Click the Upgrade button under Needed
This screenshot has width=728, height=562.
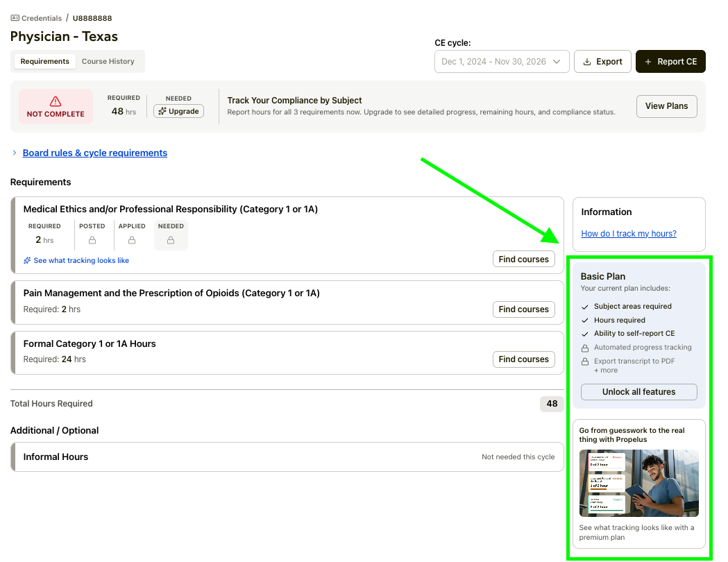pos(178,111)
